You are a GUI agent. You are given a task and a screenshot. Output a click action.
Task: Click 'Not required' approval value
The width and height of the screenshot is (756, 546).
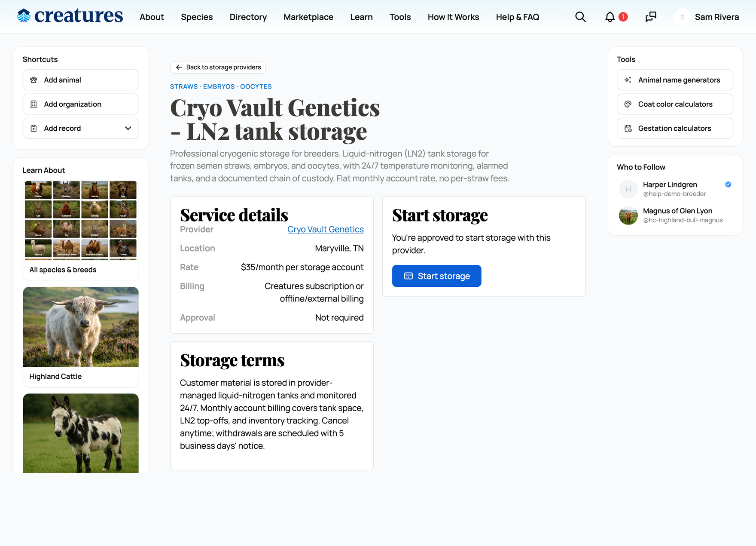[339, 317]
